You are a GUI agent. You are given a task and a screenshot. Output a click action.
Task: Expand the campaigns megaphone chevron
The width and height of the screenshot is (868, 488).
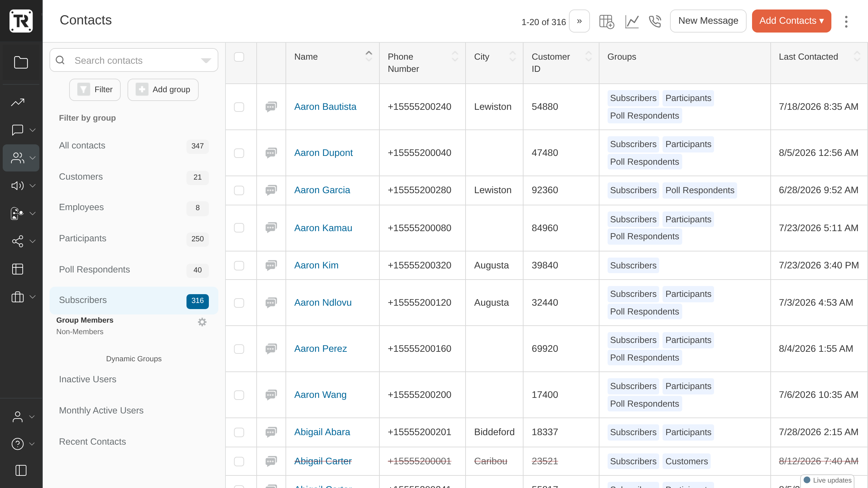click(x=33, y=186)
